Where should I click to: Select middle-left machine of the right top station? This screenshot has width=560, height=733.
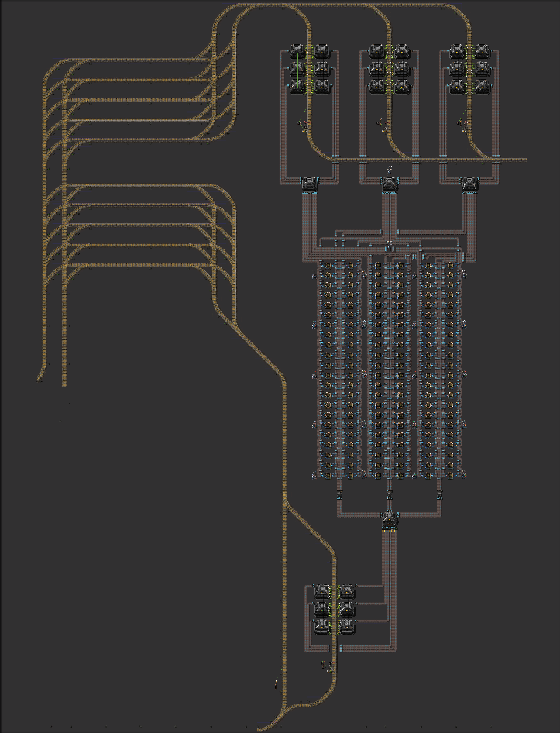click(457, 69)
